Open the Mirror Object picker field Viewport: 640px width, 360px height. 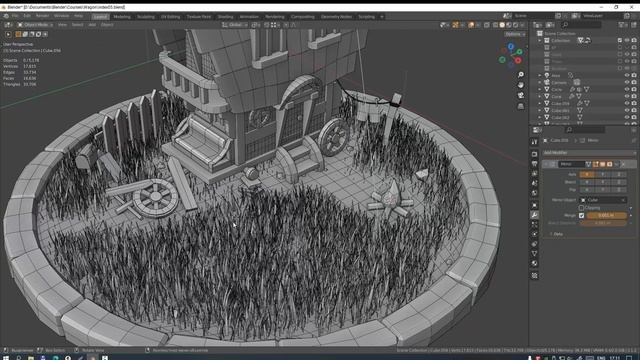pyautogui.click(x=603, y=200)
